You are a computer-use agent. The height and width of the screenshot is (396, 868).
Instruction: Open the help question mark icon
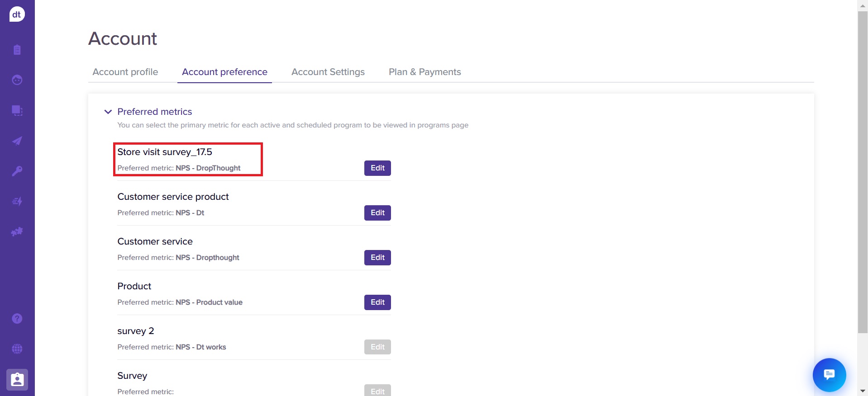click(x=17, y=319)
